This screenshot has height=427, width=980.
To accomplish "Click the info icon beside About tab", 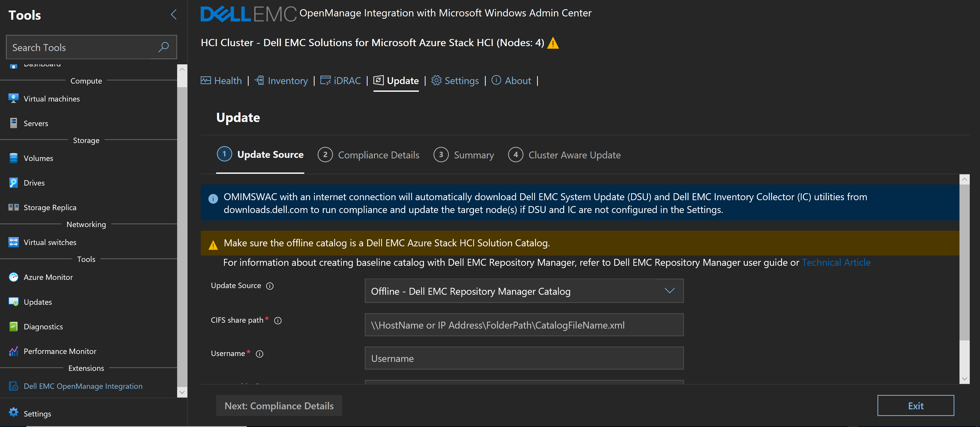I will pos(496,80).
